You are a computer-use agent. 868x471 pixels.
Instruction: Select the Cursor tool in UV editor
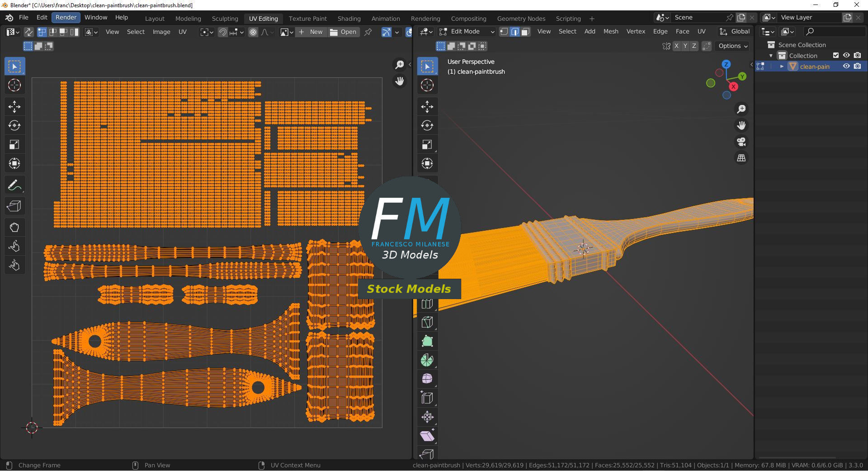[x=14, y=85]
